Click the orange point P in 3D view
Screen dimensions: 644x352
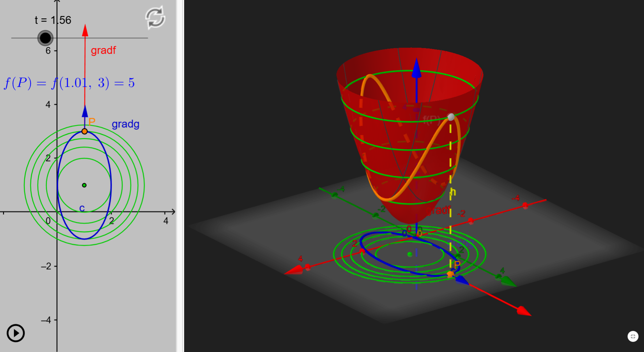point(450,274)
